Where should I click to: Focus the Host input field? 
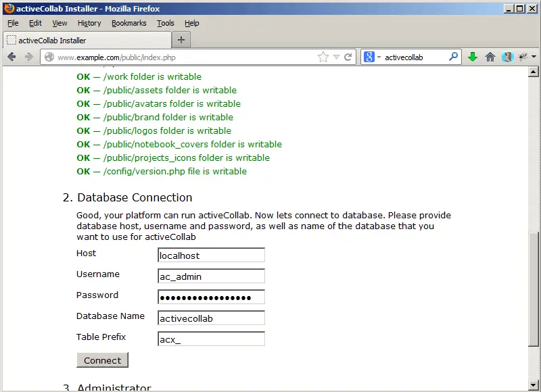tap(211, 255)
